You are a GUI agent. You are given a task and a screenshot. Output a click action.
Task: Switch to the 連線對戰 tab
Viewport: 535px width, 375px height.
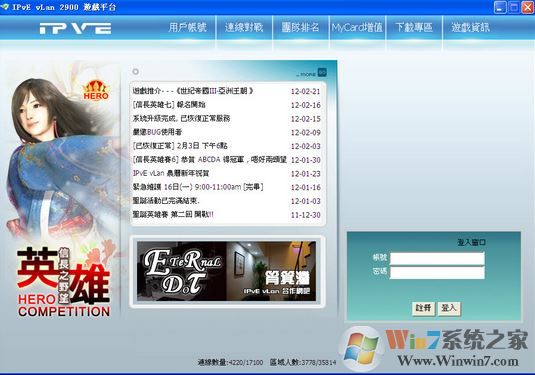pos(244,27)
